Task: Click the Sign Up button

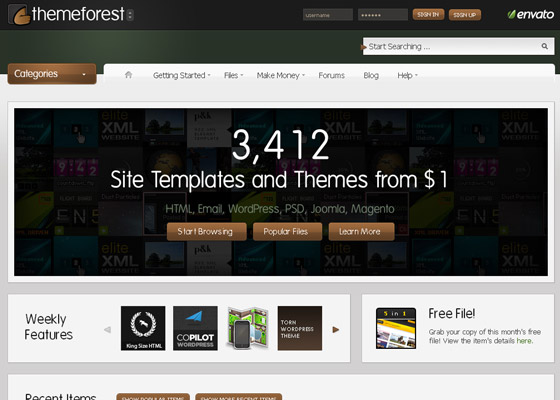Action: pyautogui.click(x=465, y=15)
